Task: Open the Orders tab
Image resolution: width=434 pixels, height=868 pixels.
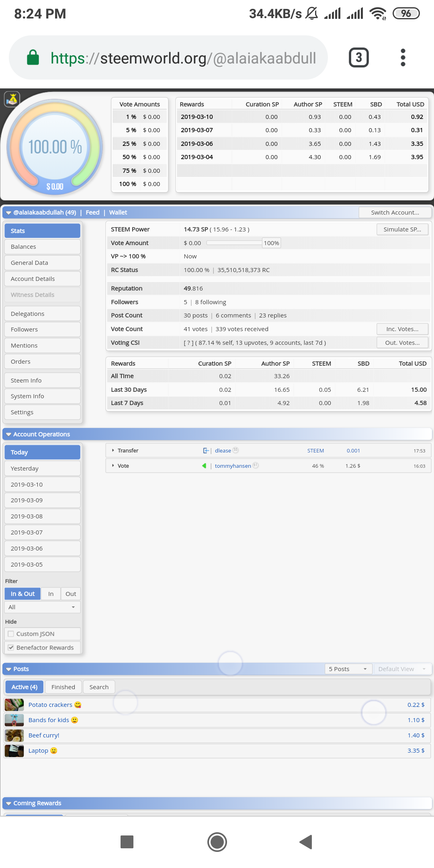Action: click(42, 362)
